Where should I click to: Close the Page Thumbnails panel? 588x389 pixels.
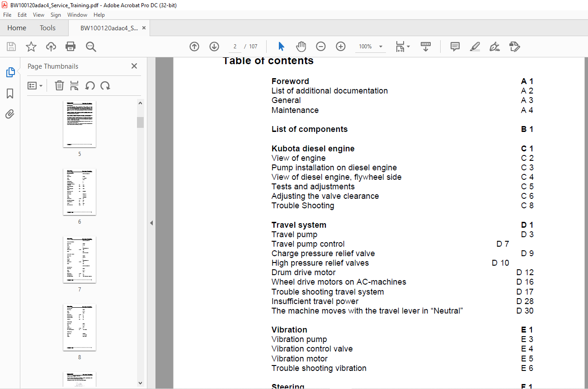click(x=134, y=66)
